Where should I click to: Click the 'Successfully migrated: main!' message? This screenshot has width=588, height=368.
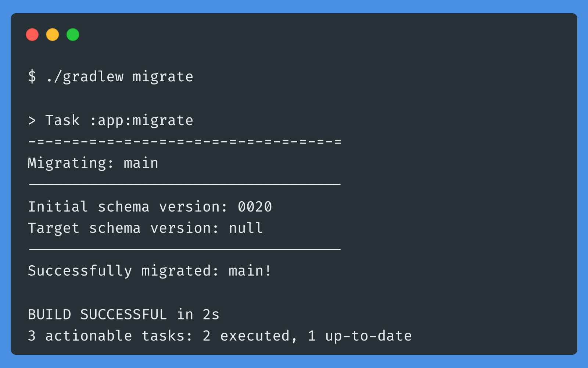[x=150, y=271]
